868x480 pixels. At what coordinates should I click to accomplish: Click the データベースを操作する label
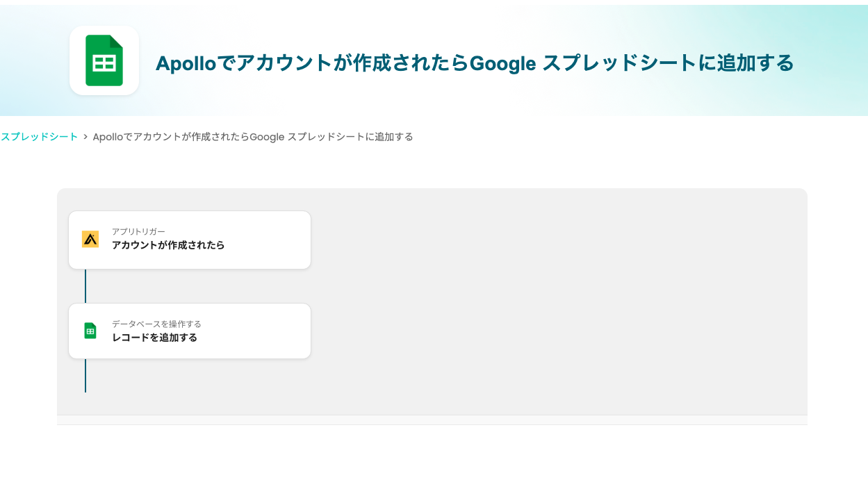point(156,324)
